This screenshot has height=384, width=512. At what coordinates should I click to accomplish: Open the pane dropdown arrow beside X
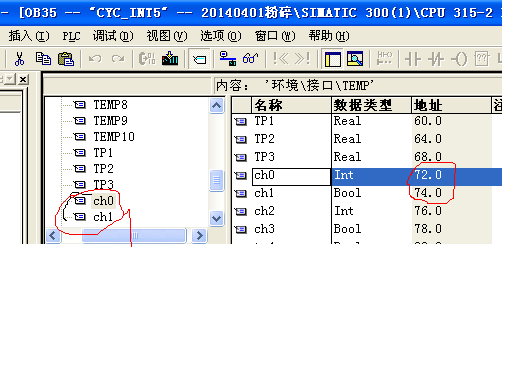point(10,79)
